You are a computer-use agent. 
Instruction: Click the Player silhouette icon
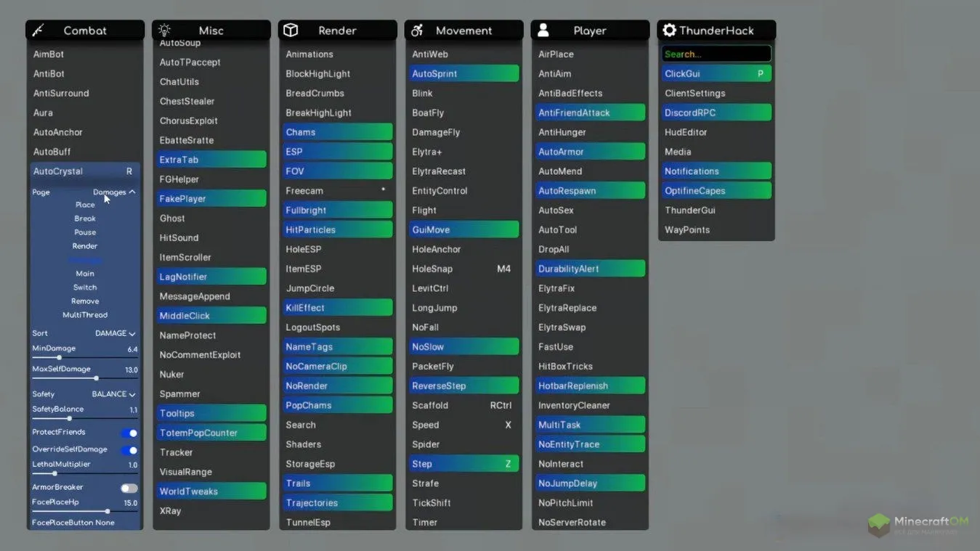pyautogui.click(x=543, y=30)
